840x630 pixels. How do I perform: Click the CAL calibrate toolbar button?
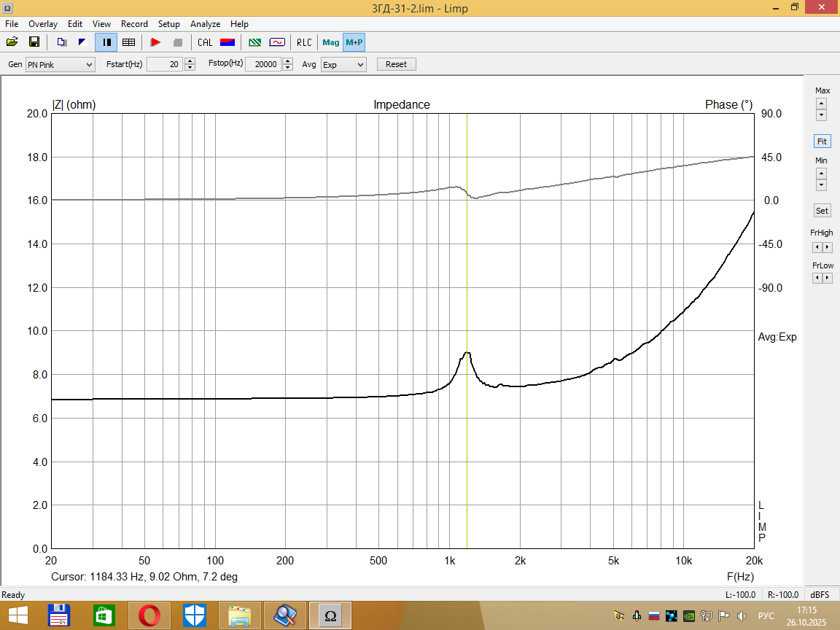point(205,42)
